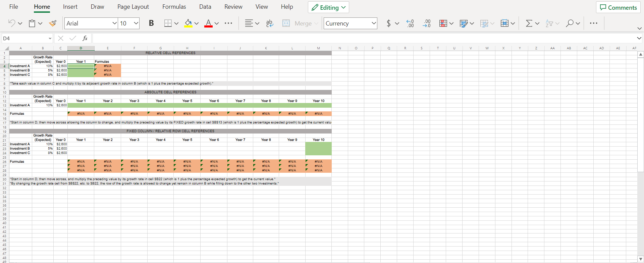The width and height of the screenshot is (644, 263).
Task: Switch to the Insert tab
Action: (x=70, y=7)
